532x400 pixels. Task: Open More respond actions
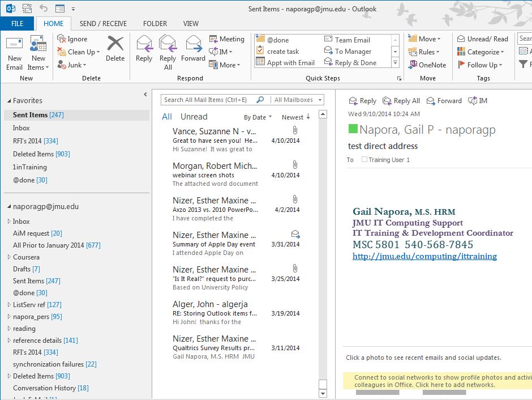[x=225, y=65]
